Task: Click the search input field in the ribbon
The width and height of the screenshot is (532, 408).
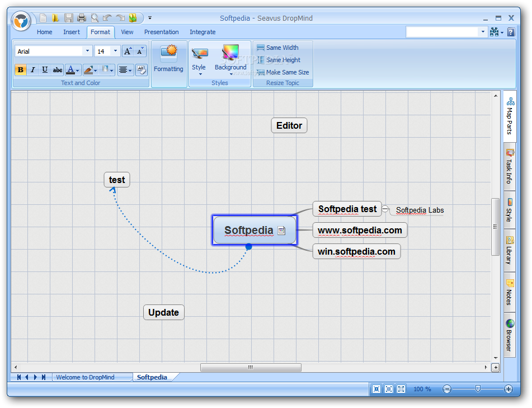Action: click(x=442, y=32)
